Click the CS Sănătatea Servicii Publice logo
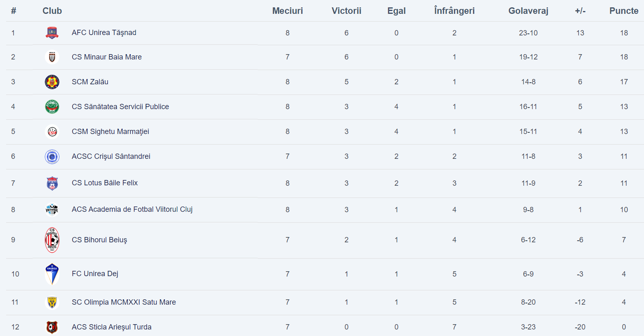Viewport: 644px width, 336px height. pos(52,107)
